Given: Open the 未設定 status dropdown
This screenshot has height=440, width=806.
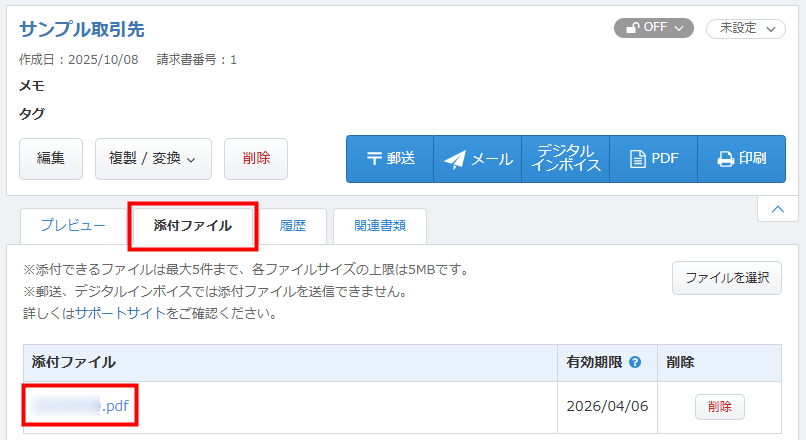Looking at the screenshot, I should click(x=745, y=29).
